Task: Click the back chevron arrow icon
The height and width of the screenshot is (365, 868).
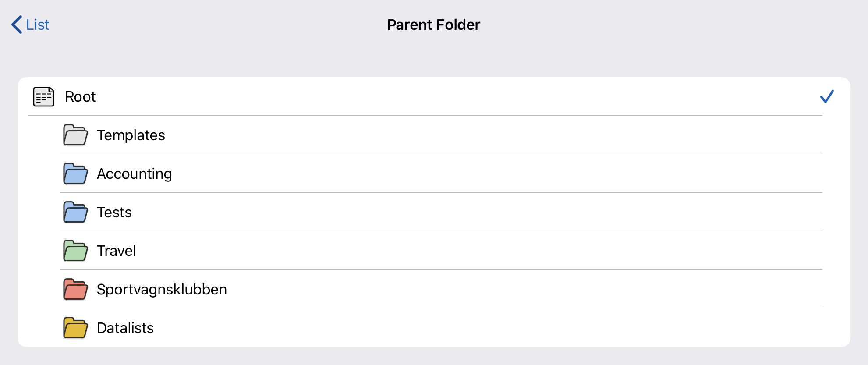Action: tap(17, 25)
